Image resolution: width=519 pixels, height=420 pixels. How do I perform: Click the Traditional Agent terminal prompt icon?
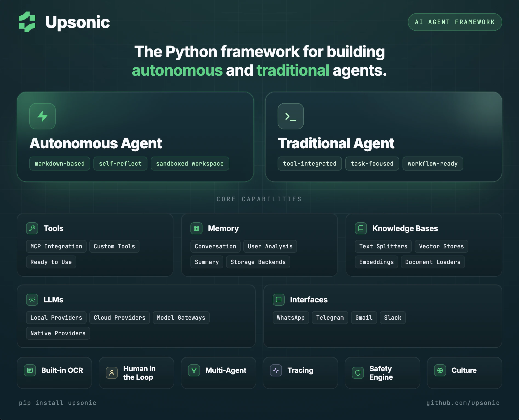(x=291, y=116)
